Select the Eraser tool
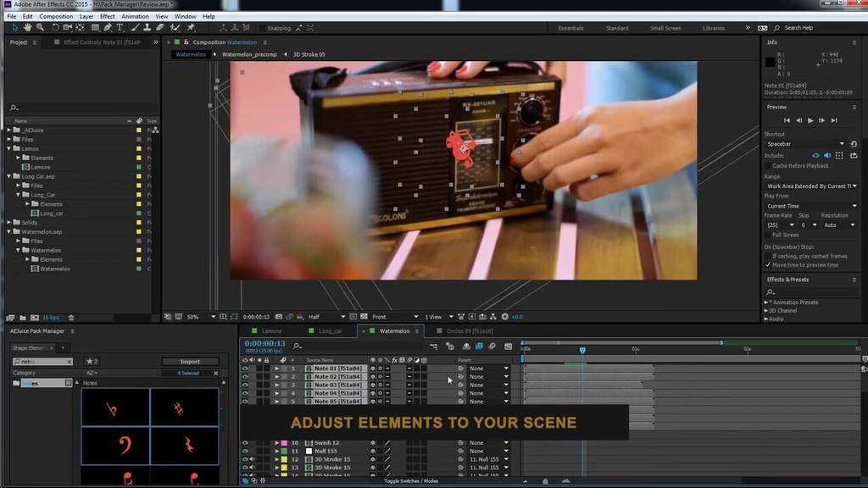 click(x=160, y=27)
